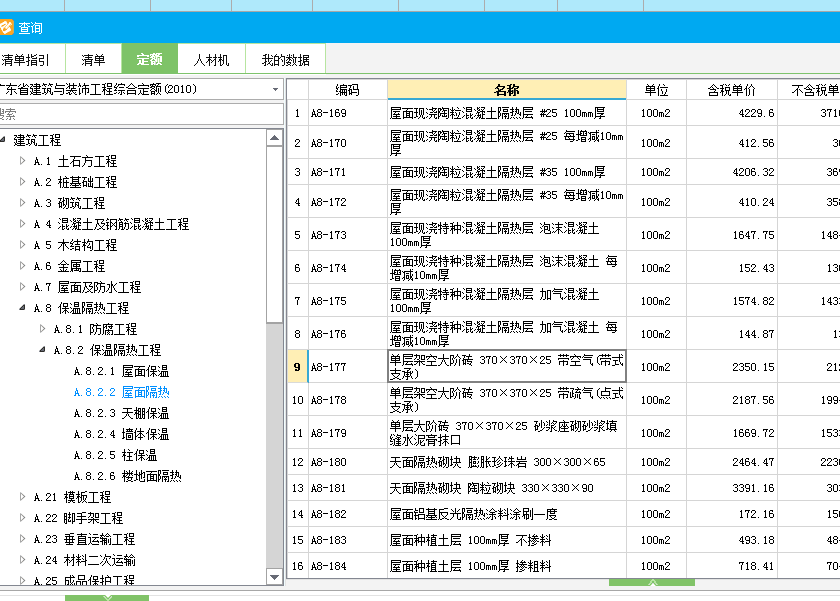Click the 搜索 search input field

click(x=141, y=114)
